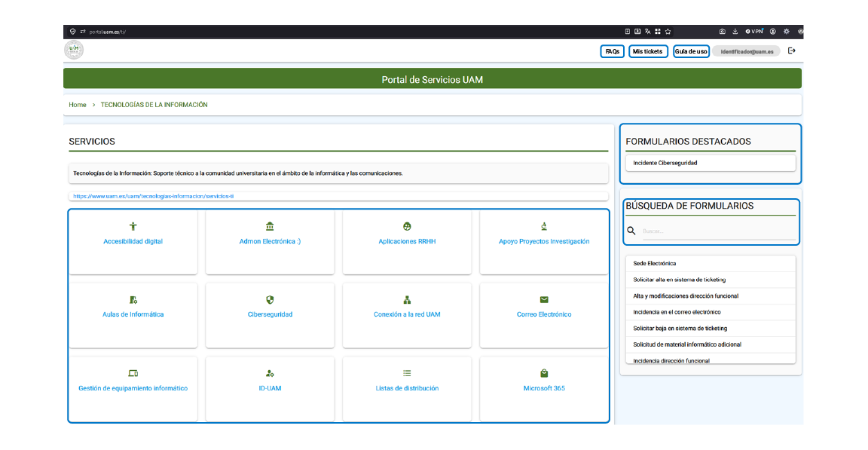Image resolution: width=868 pixels, height=450 pixels.
Task: Click the TECNOLOGÍAS DE LA INFORMACIÓN breadcrumb
Action: click(154, 105)
